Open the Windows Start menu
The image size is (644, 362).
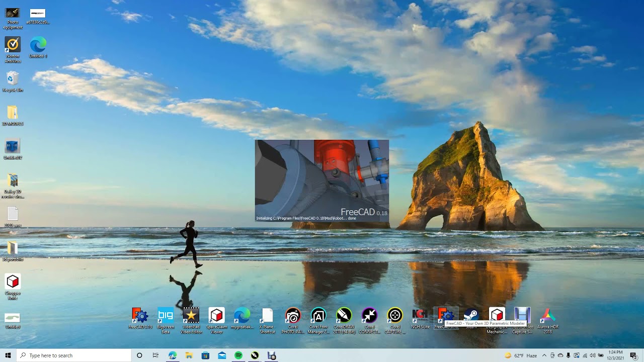[x=8, y=355]
